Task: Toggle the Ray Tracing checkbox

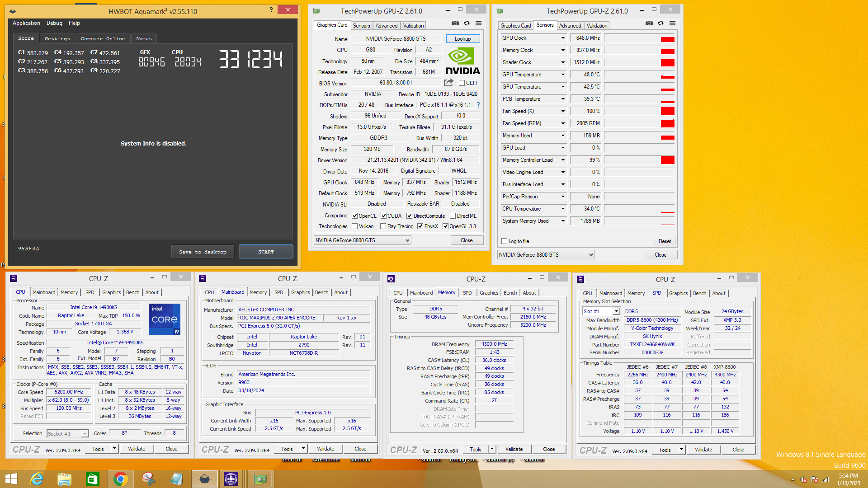Action: pyautogui.click(x=383, y=226)
